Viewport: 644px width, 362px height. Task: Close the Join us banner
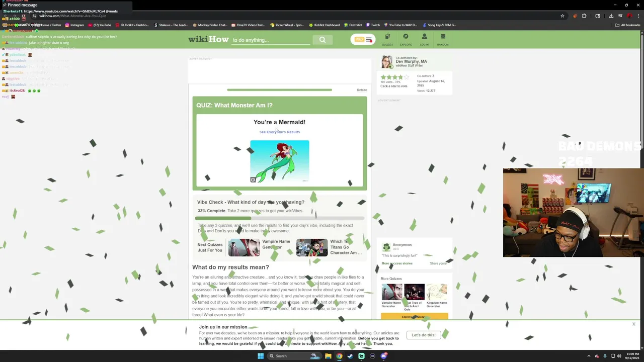633,324
